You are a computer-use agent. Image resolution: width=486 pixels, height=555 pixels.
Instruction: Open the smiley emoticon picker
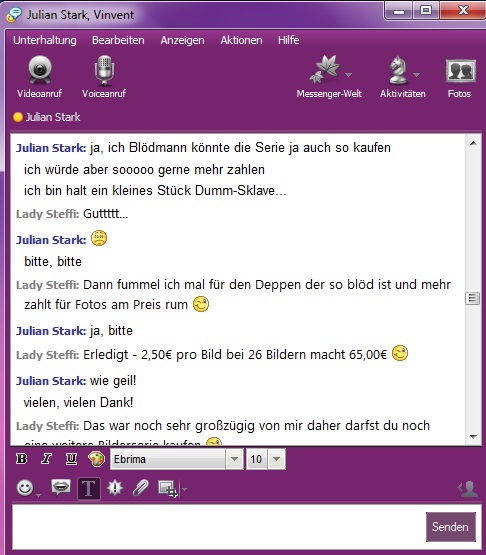(x=25, y=488)
